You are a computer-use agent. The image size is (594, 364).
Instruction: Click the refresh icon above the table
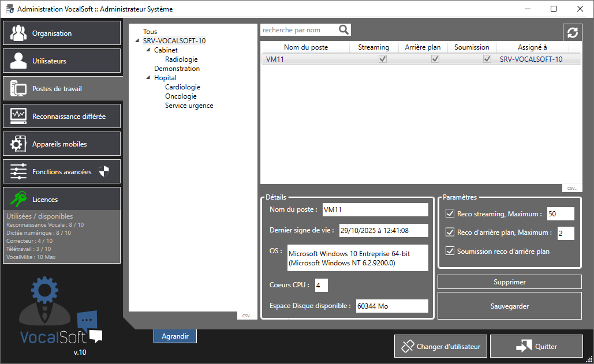click(572, 33)
